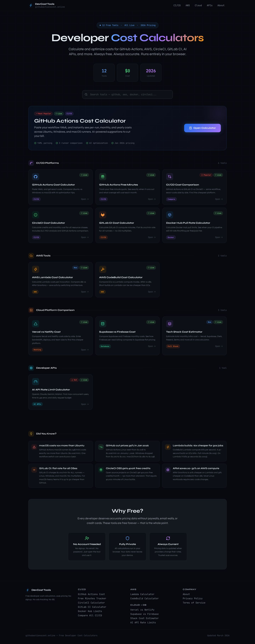The height and width of the screenshot is (644, 255).
Task: Open the CI/CD Cost Comparison card link
Action: click(x=194, y=187)
